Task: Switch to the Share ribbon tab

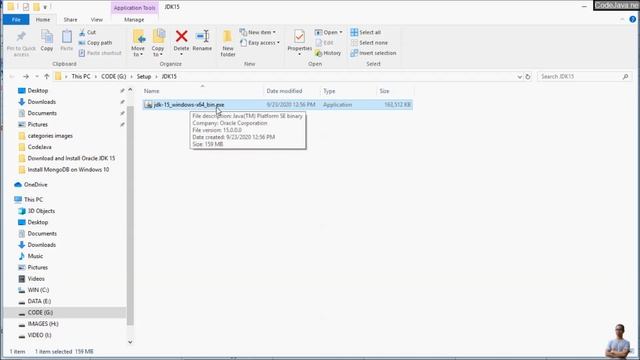Action: tap(70, 20)
